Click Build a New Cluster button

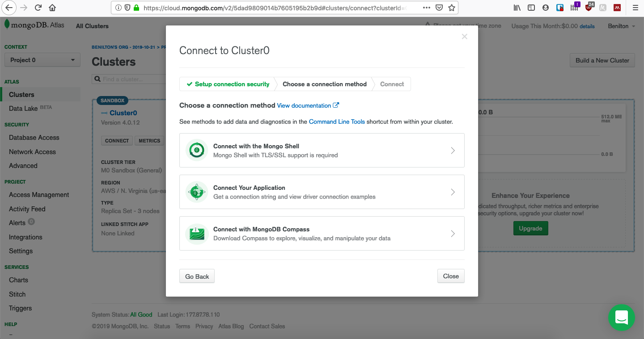602,60
